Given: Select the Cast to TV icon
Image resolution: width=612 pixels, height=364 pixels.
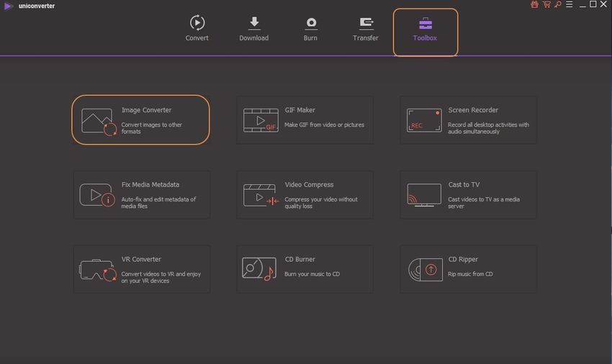Looking at the screenshot, I should click(x=424, y=195).
